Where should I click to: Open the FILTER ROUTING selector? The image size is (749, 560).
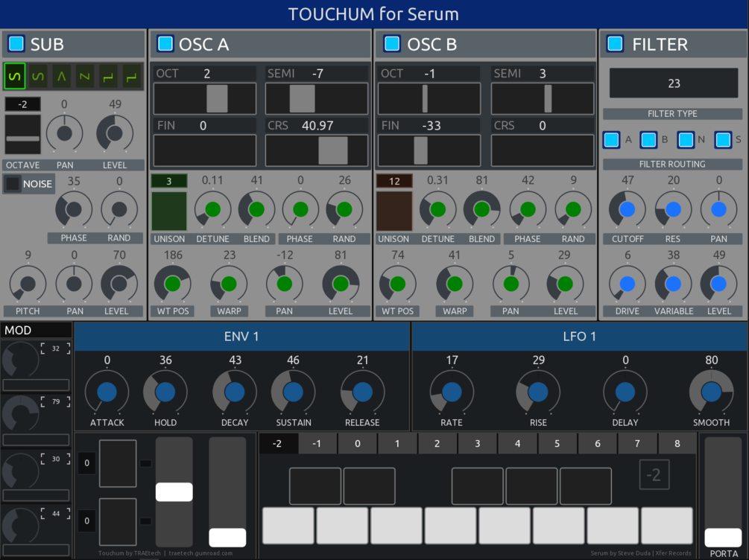[673, 164]
